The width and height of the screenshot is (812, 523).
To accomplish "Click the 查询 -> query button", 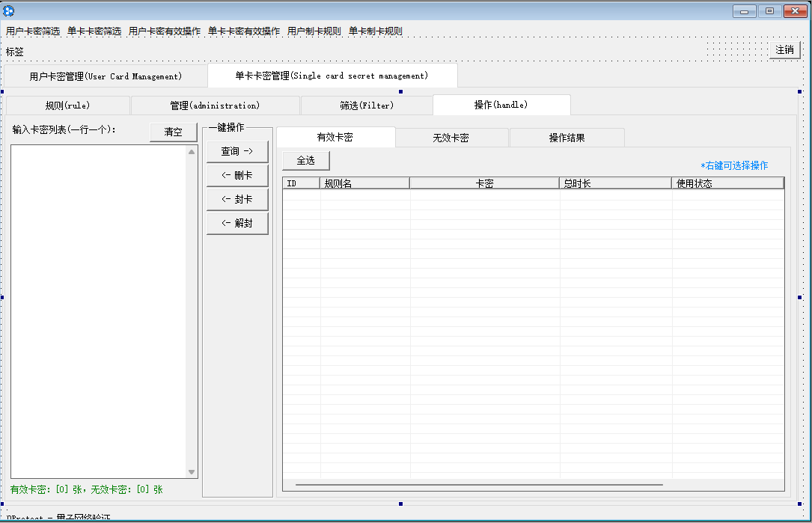I will coord(236,152).
